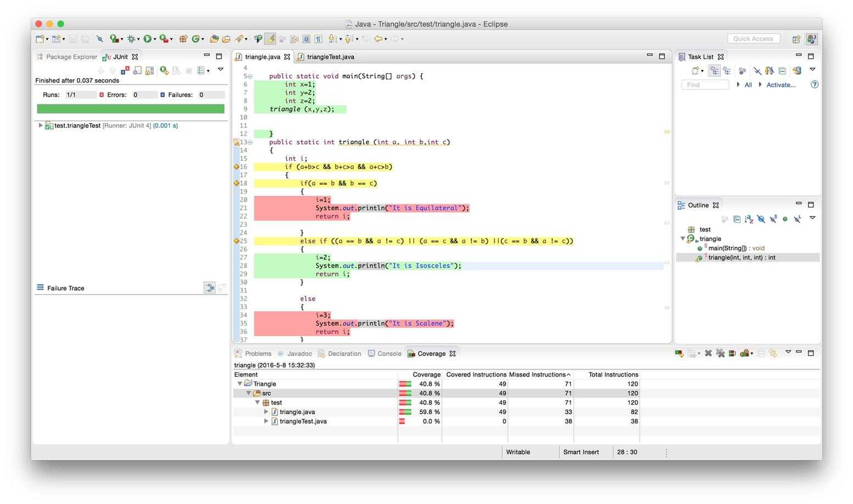This screenshot has height=504, width=853.
Task: Click the Debug bug icon in main toolbar
Action: point(131,38)
